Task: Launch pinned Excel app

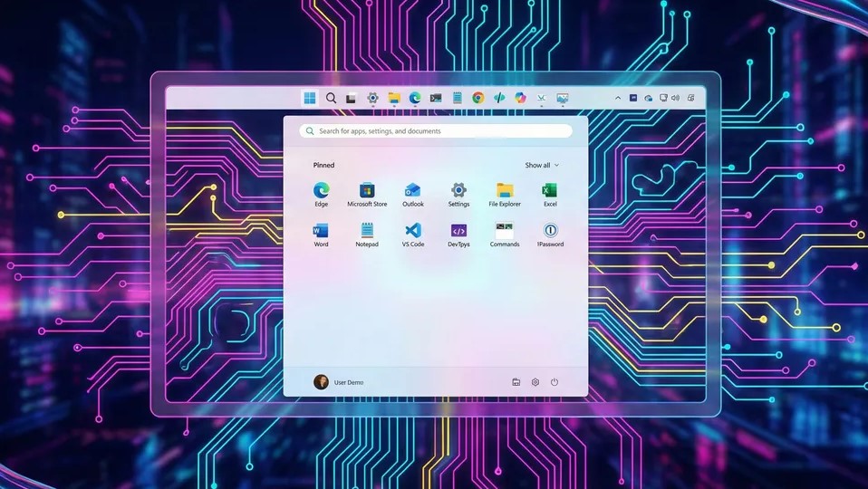Action: pyautogui.click(x=550, y=195)
